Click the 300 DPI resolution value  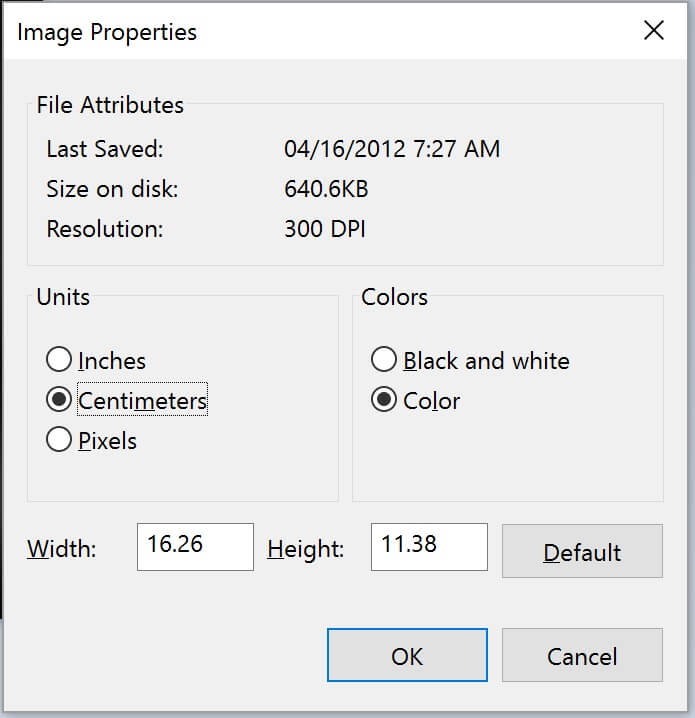[x=325, y=229]
